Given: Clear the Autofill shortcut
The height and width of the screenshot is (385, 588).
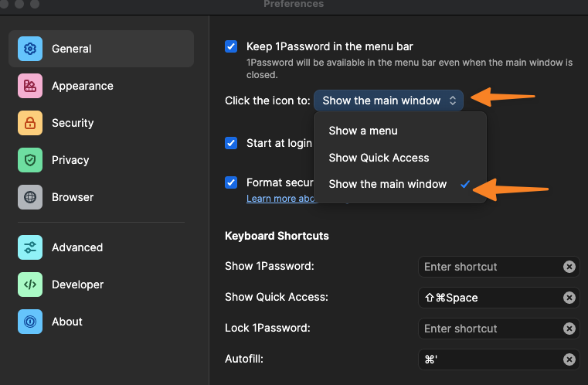Looking at the screenshot, I should (569, 359).
